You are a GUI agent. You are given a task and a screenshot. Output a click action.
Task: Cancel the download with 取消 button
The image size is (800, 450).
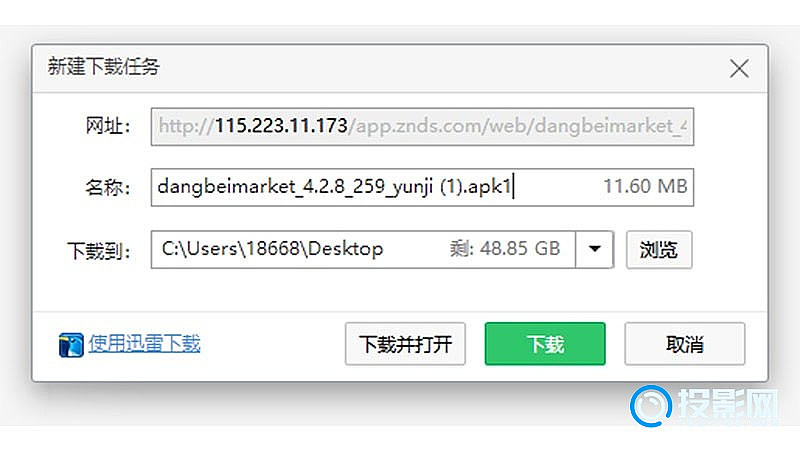click(685, 344)
